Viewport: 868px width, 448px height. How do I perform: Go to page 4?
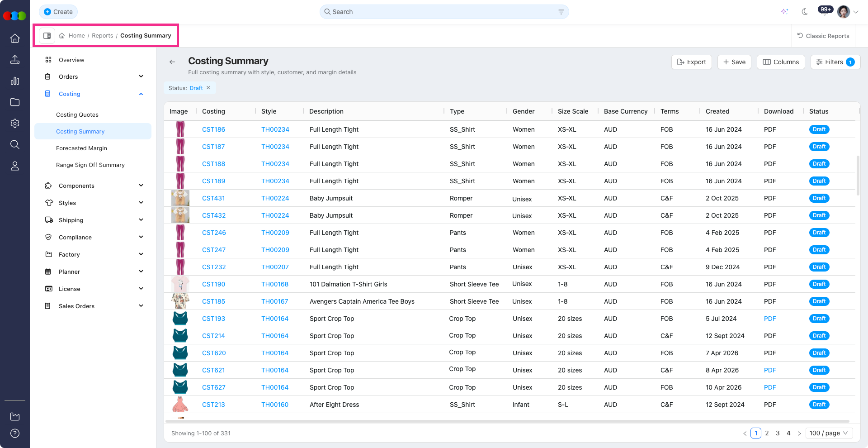788,433
